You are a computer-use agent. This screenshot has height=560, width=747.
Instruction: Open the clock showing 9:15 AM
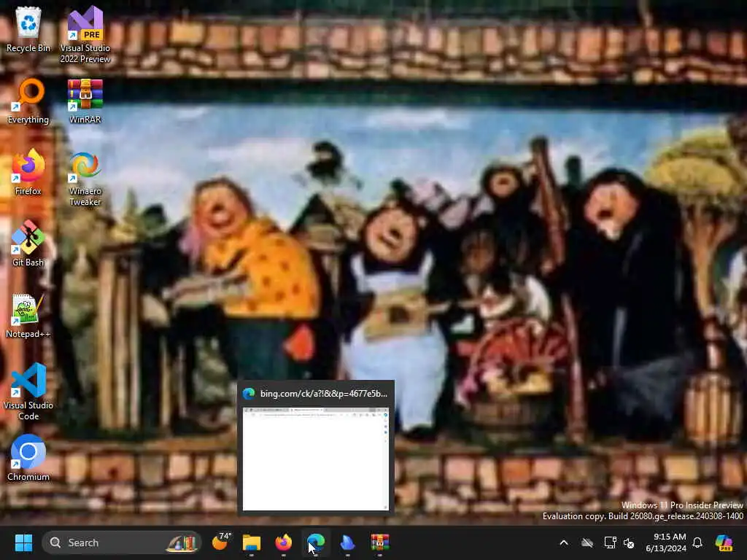click(x=666, y=542)
